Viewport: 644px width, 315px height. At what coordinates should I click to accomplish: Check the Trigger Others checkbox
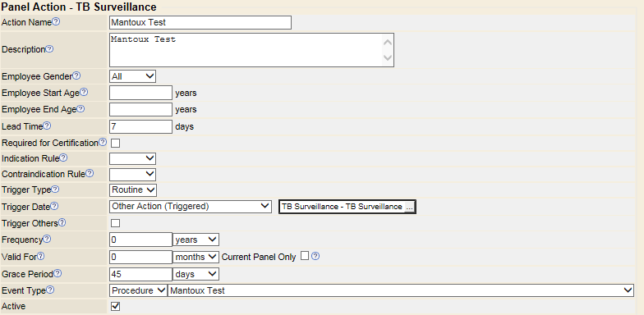pyautogui.click(x=116, y=223)
